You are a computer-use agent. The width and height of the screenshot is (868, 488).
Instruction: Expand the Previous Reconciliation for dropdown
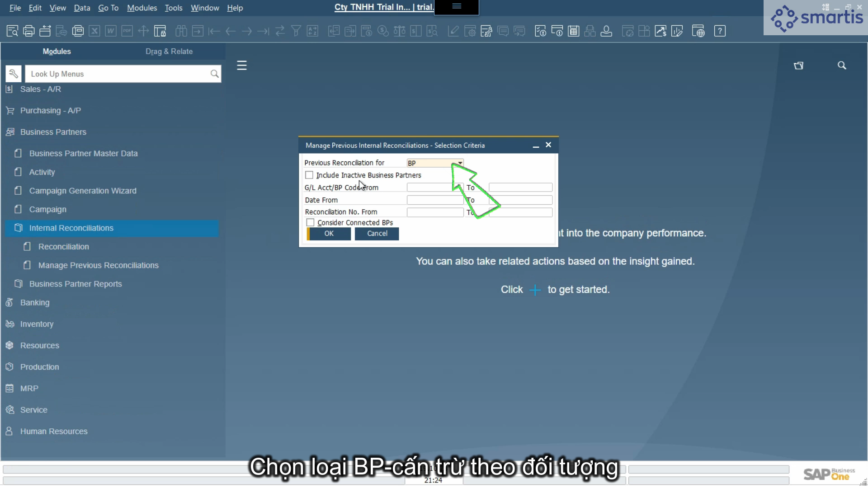click(459, 163)
